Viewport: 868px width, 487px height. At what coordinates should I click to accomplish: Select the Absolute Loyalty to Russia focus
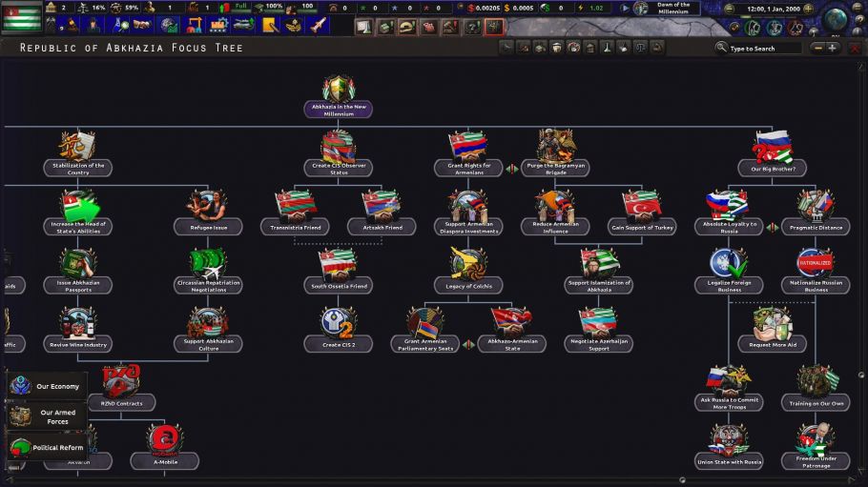point(729,213)
